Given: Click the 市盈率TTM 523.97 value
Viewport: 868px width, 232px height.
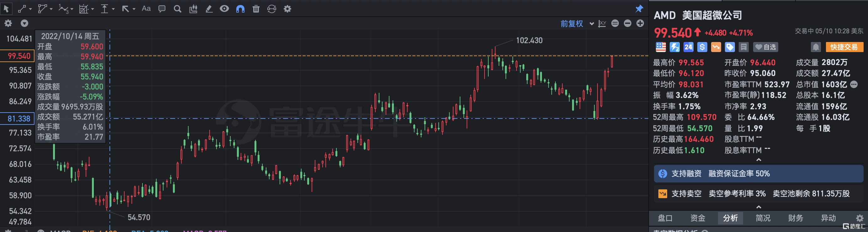Looking at the screenshot, I should coord(777,85).
